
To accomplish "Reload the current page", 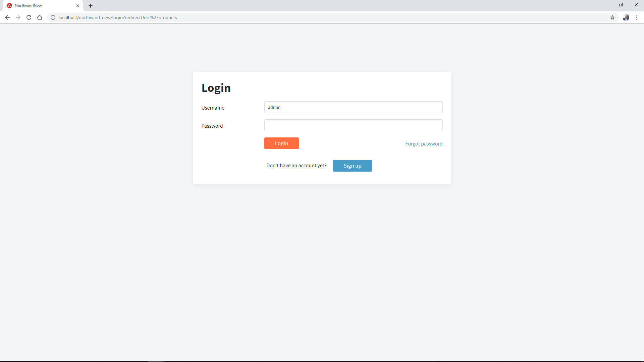I will click(29, 17).
